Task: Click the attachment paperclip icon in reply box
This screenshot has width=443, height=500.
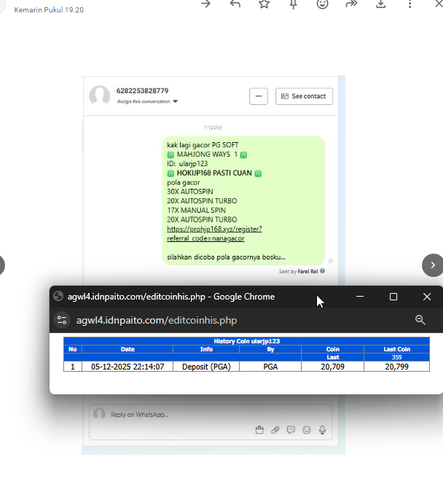Action: 275,430
